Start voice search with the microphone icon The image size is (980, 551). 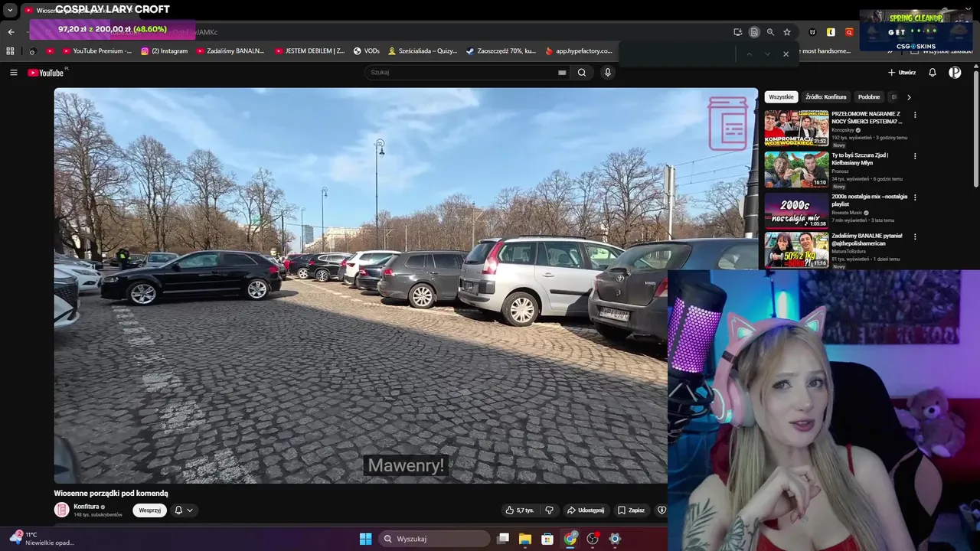(608, 73)
